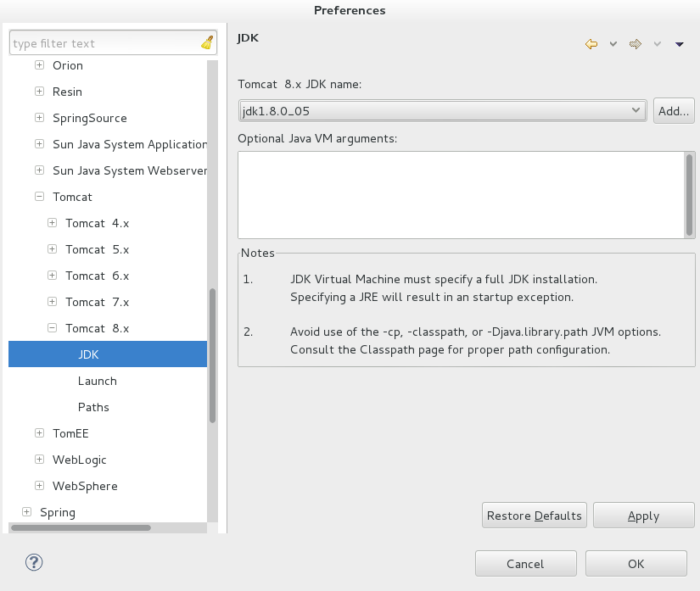Cancel the Preferences dialog
The image size is (700, 591).
pyautogui.click(x=526, y=564)
